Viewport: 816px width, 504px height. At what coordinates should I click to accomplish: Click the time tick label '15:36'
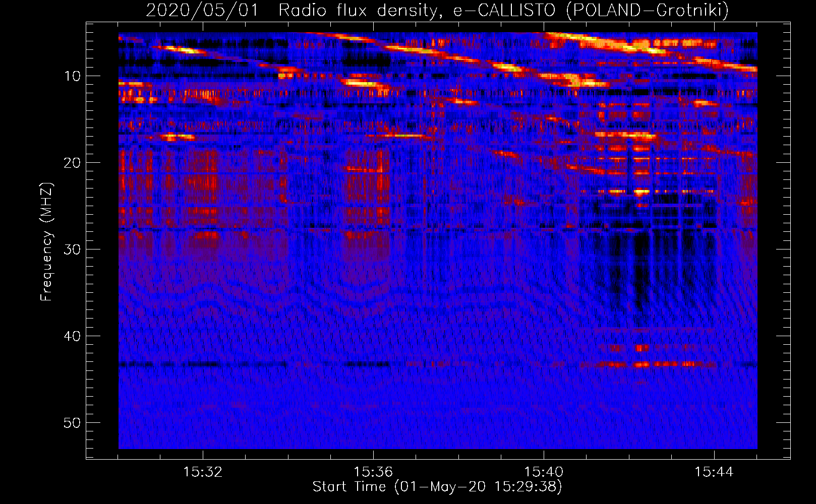tap(373, 472)
